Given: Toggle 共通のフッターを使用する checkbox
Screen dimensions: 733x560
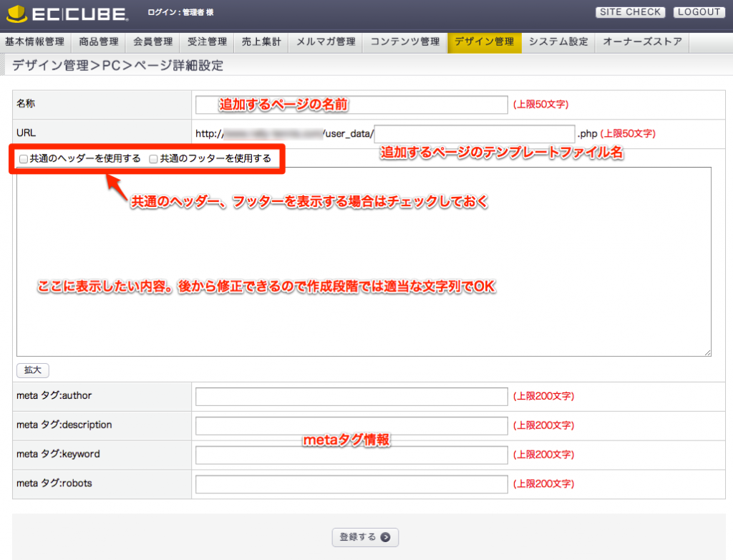Looking at the screenshot, I should point(153,160).
